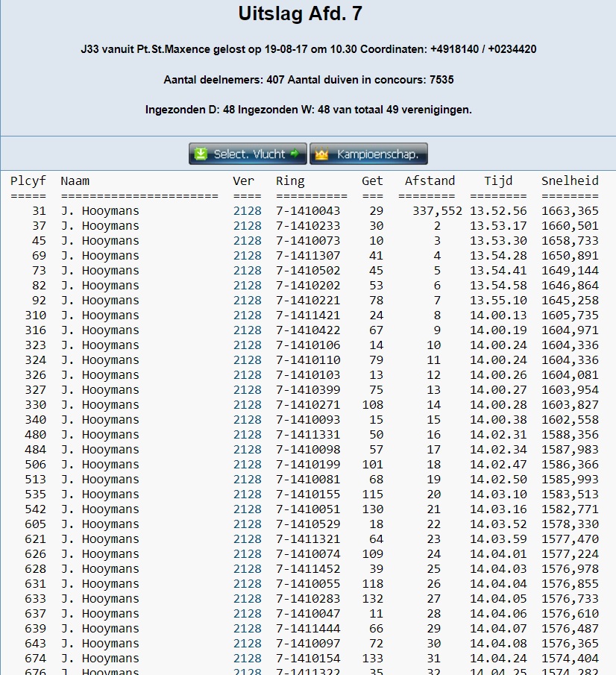Open the 2128 link in the place 92 row
The height and width of the screenshot is (675, 616).
click(x=248, y=301)
